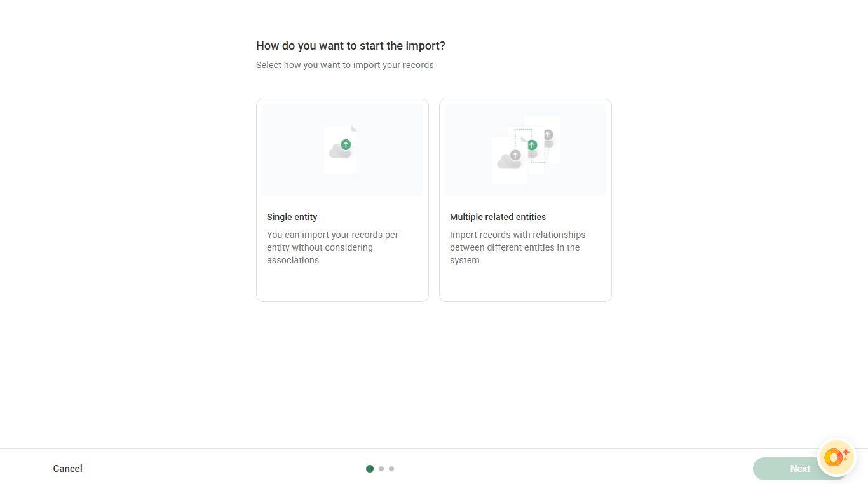
Task: Jump to the third step indicator dot
Action: coord(391,469)
